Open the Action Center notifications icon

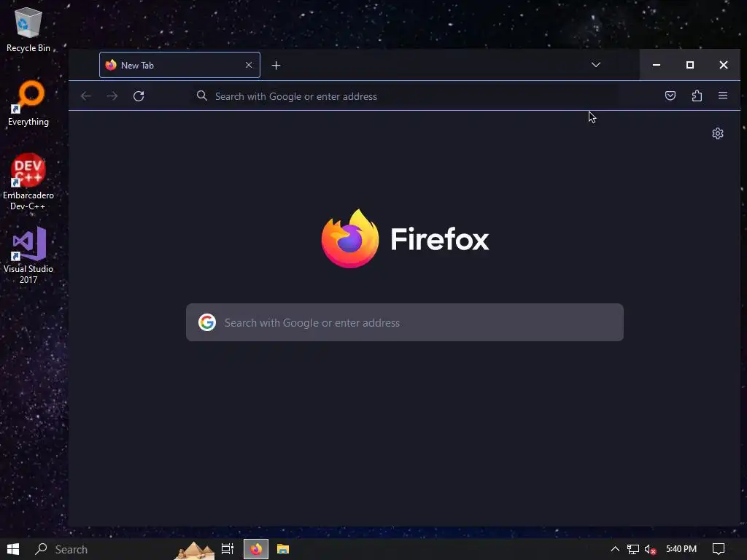click(719, 549)
